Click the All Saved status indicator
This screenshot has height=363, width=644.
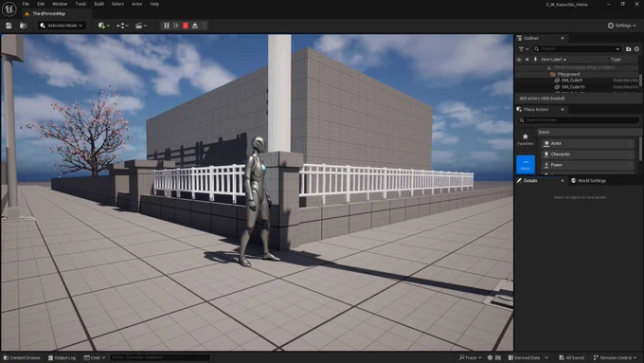click(571, 357)
